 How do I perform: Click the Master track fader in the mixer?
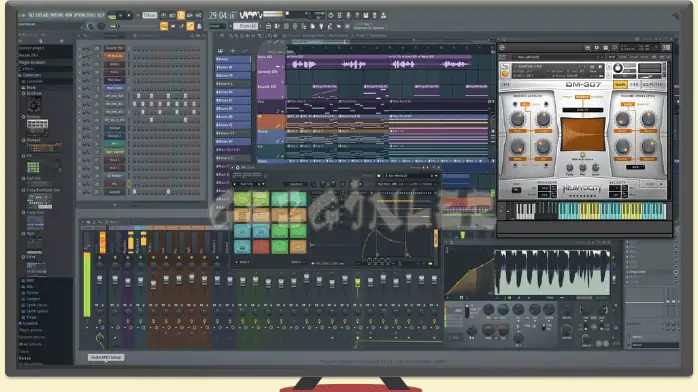pyautogui.click(x=99, y=279)
